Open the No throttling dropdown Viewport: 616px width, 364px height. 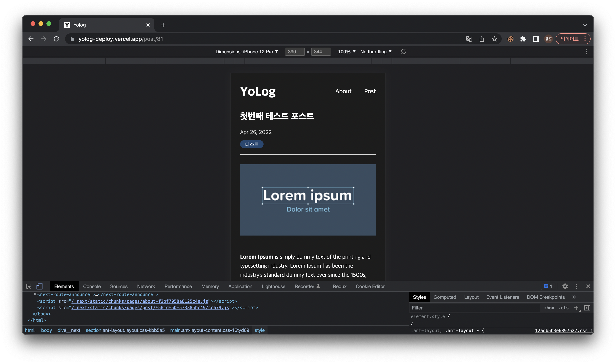click(376, 52)
